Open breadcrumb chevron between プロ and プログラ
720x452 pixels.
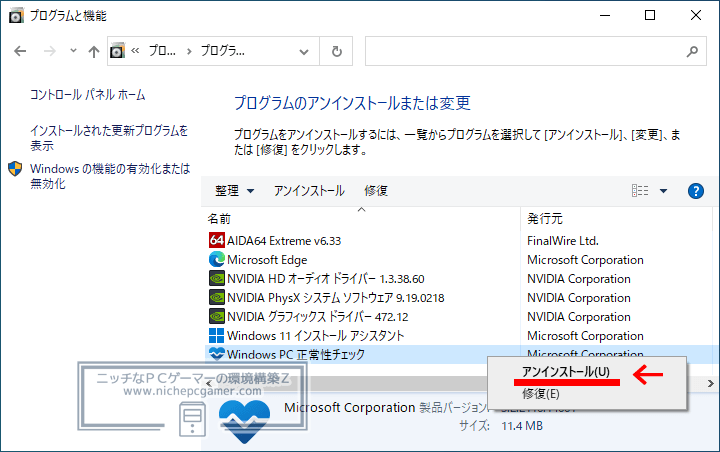point(189,51)
